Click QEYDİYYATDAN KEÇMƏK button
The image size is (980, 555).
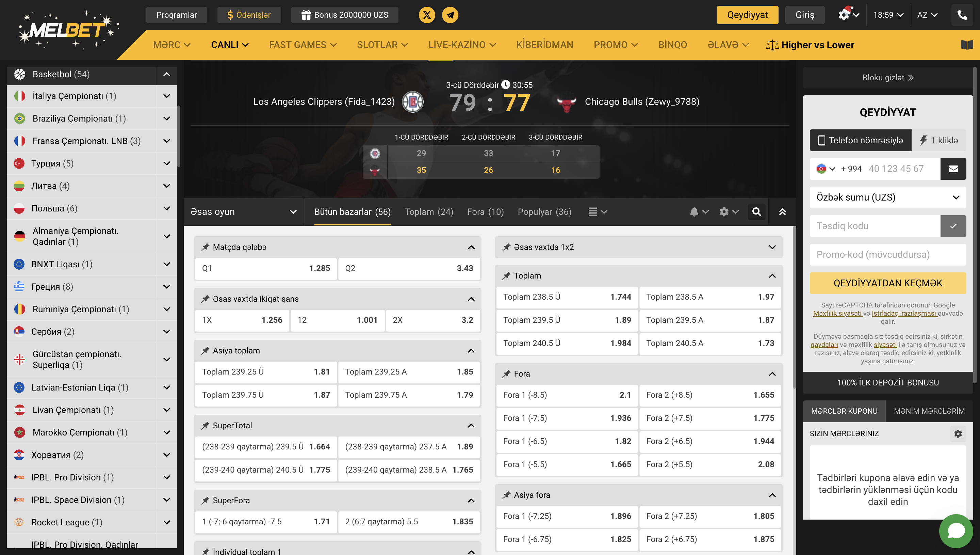(887, 283)
